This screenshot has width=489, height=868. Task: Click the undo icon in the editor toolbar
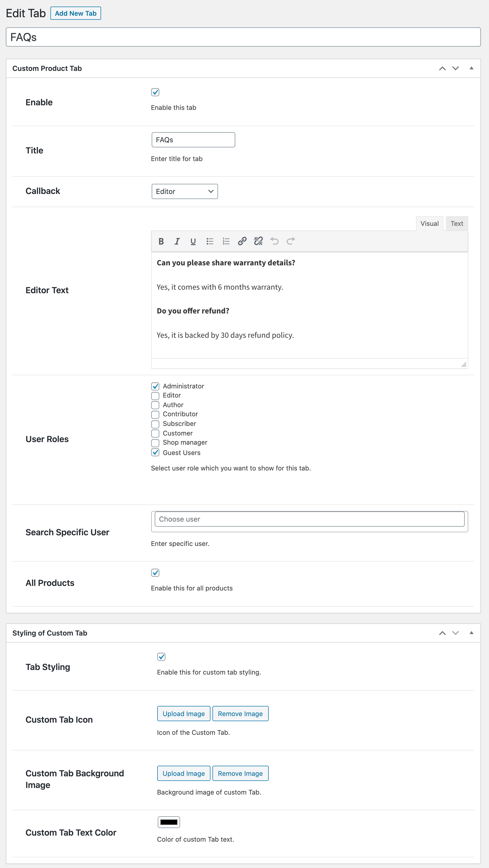(274, 241)
